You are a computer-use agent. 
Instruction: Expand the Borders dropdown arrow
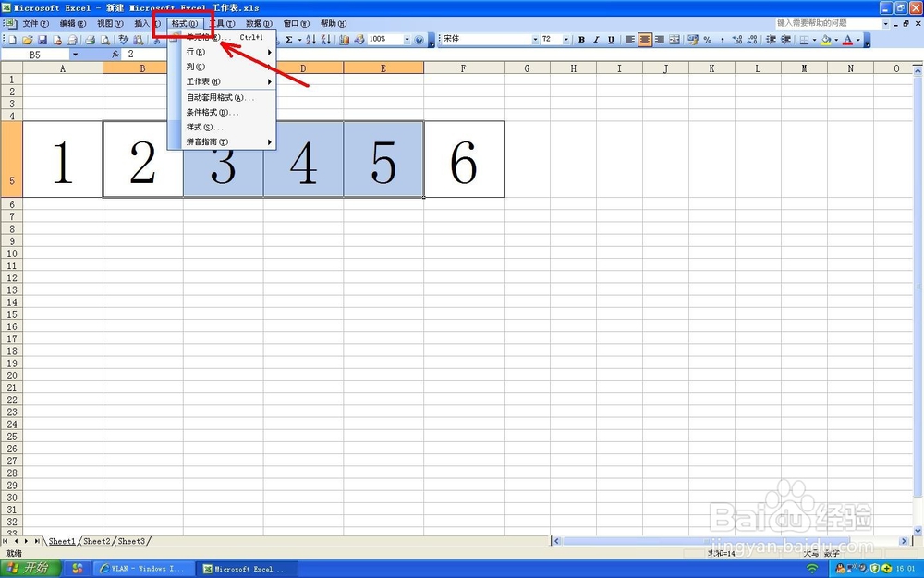click(814, 40)
